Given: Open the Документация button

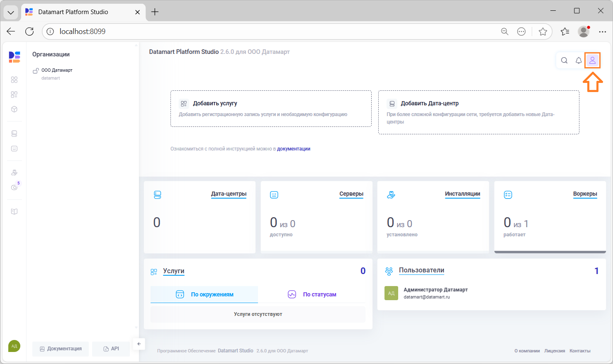Looking at the screenshot, I should [61, 349].
